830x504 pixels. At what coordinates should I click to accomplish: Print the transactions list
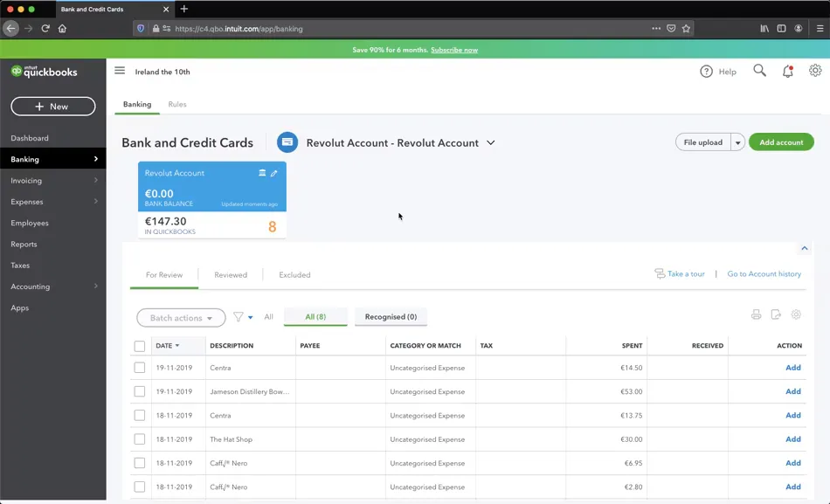(x=756, y=314)
